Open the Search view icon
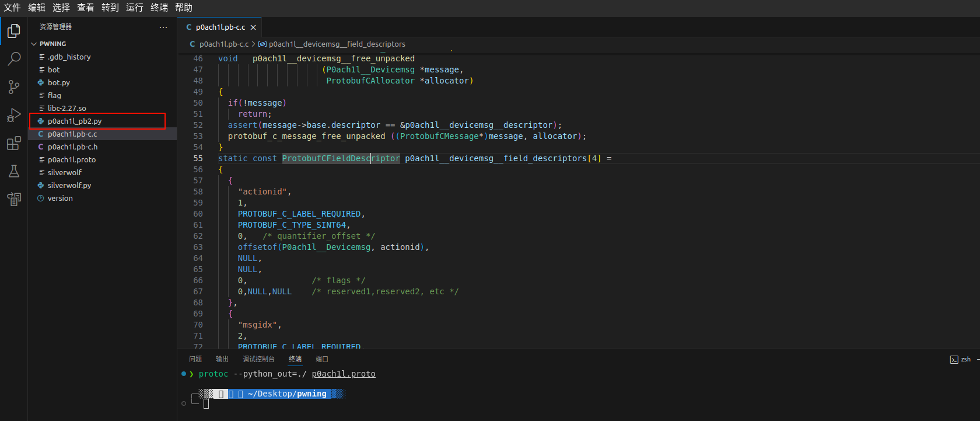 coord(14,58)
